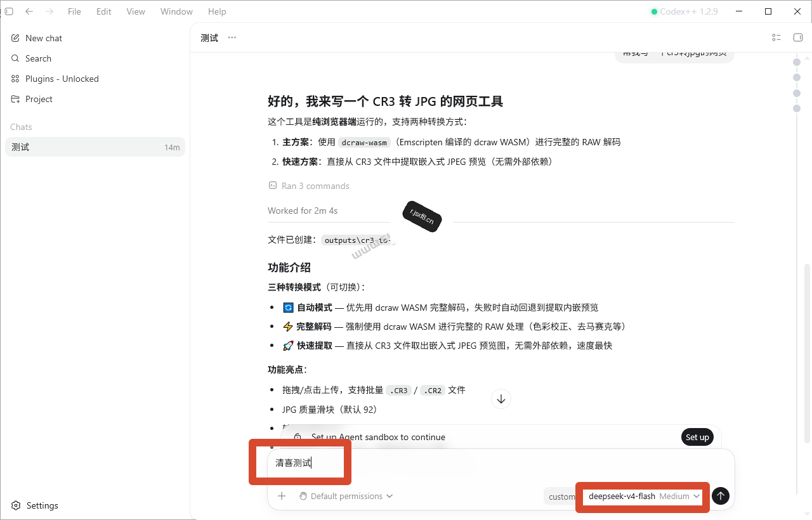Click the message input field
The width and height of the screenshot is (812, 520).
[x=501, y=464]
